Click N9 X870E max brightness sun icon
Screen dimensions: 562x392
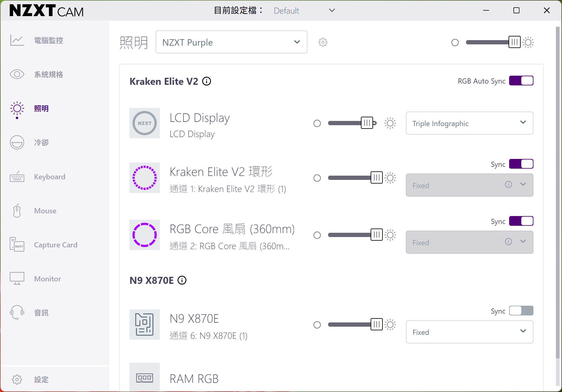click(390, 325)
